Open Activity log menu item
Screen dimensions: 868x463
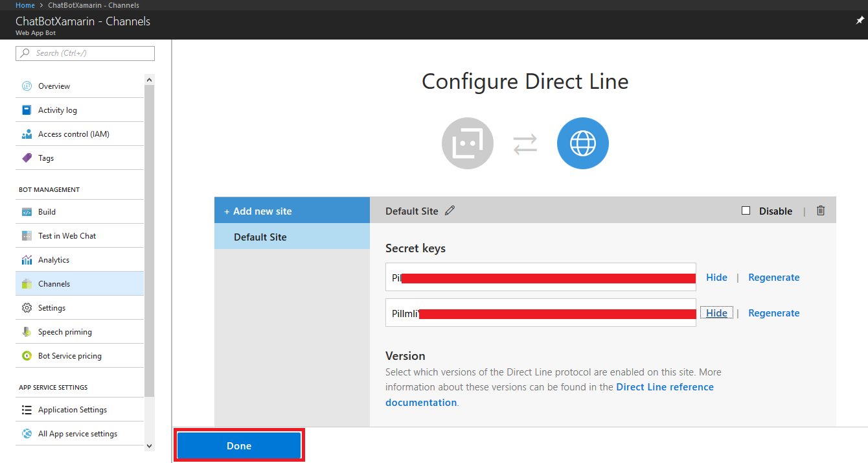pos(80,110)
